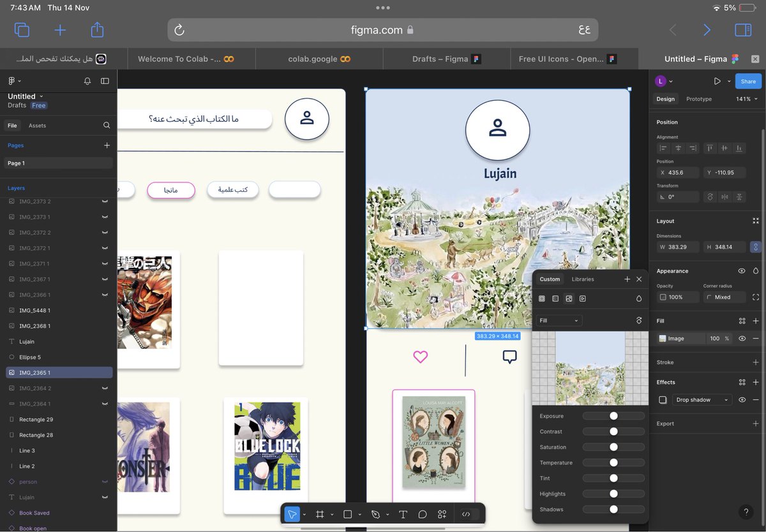The image size is (766, 532).
Task: Toggle individual corner radius icon
Action: pos(756,297)
